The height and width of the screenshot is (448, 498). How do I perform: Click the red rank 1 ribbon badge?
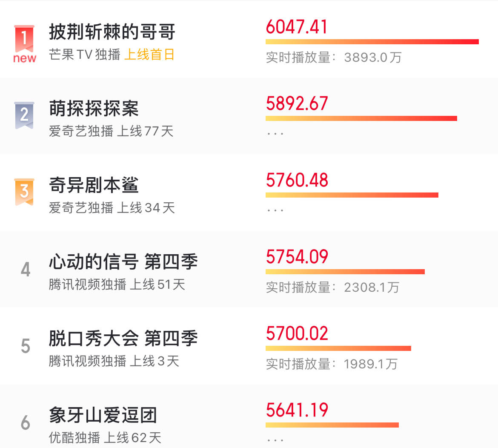coord(24,38)
